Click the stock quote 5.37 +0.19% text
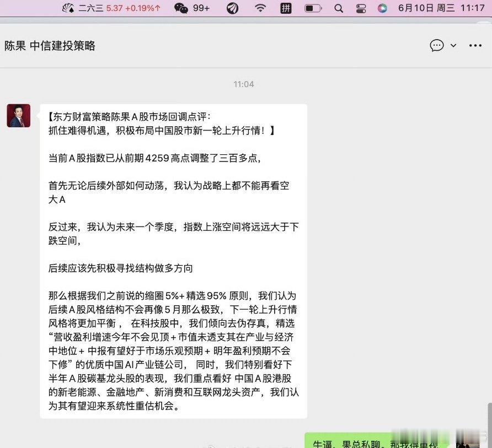This screenshot has height=448, width=492. click(133, 8)
